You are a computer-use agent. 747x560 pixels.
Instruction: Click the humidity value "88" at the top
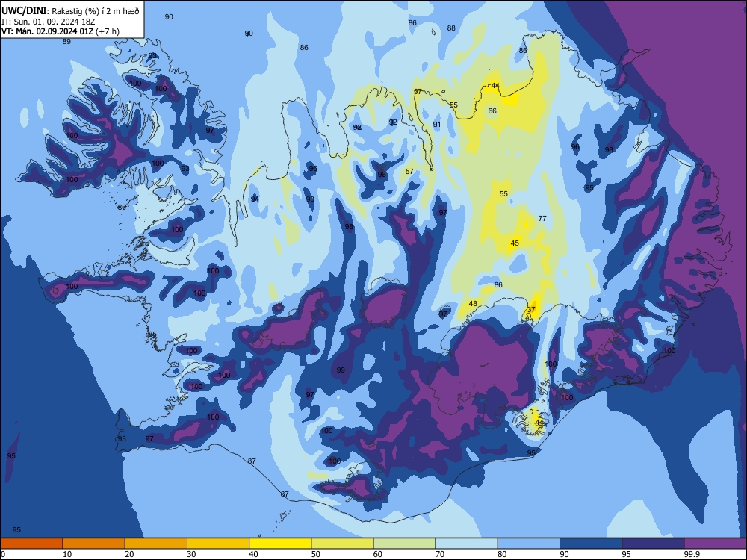(451, 28)
